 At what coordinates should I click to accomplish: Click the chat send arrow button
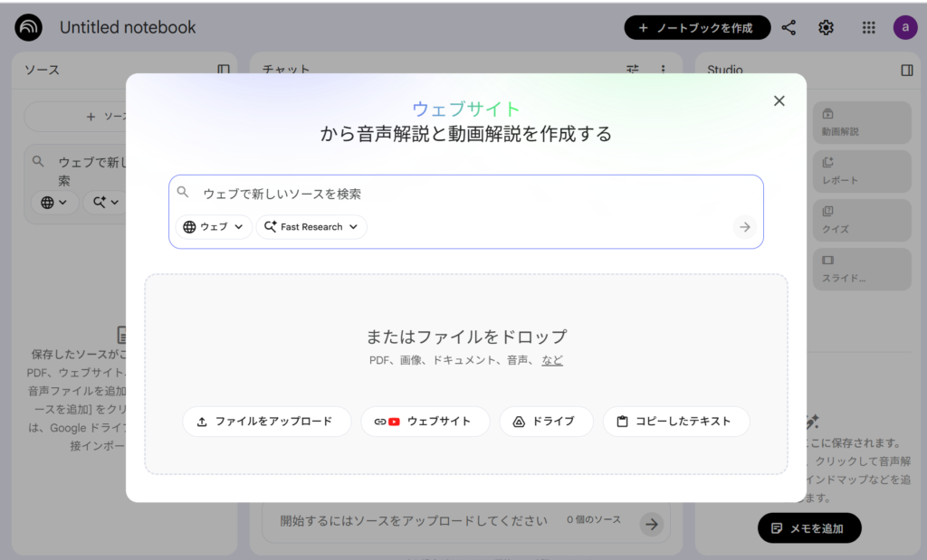point(652,524)
